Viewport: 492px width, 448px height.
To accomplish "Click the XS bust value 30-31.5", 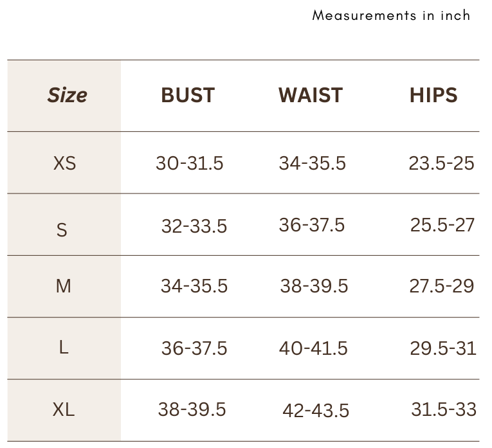I will (190, 163).
